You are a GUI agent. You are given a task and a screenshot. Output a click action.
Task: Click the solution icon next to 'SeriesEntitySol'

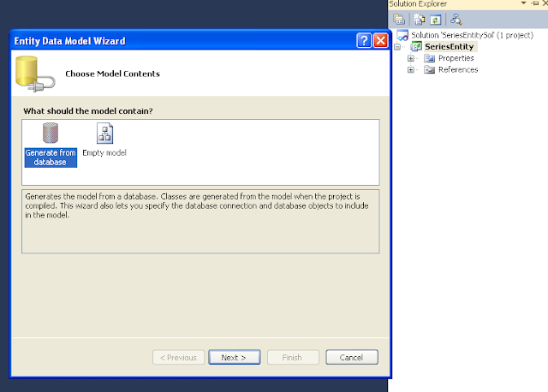pyautogui.click(x=402, y=35)
